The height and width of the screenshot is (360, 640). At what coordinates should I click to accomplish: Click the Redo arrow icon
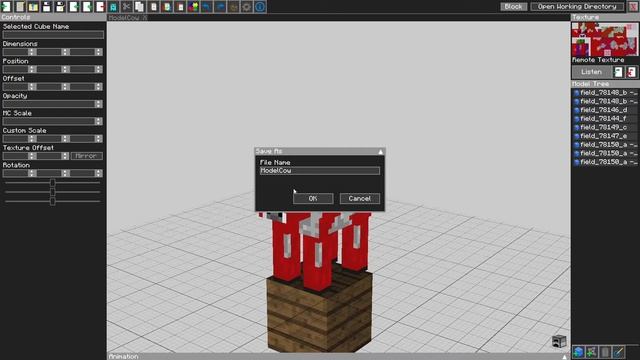click(x=220, y=7)
